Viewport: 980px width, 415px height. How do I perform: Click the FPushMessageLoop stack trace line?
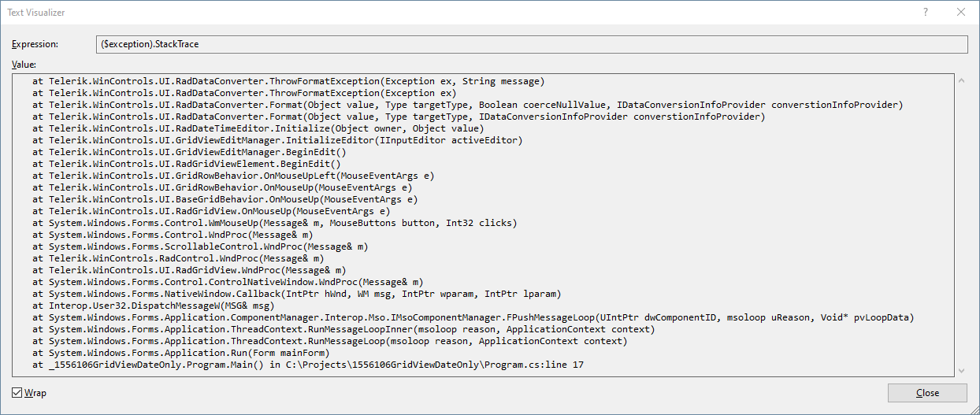pos(473,317)
